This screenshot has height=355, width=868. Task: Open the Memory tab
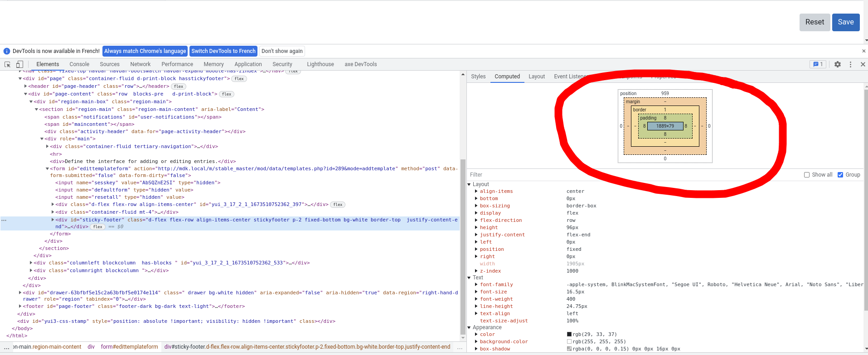pyautogui.click(x=213, y=64)
